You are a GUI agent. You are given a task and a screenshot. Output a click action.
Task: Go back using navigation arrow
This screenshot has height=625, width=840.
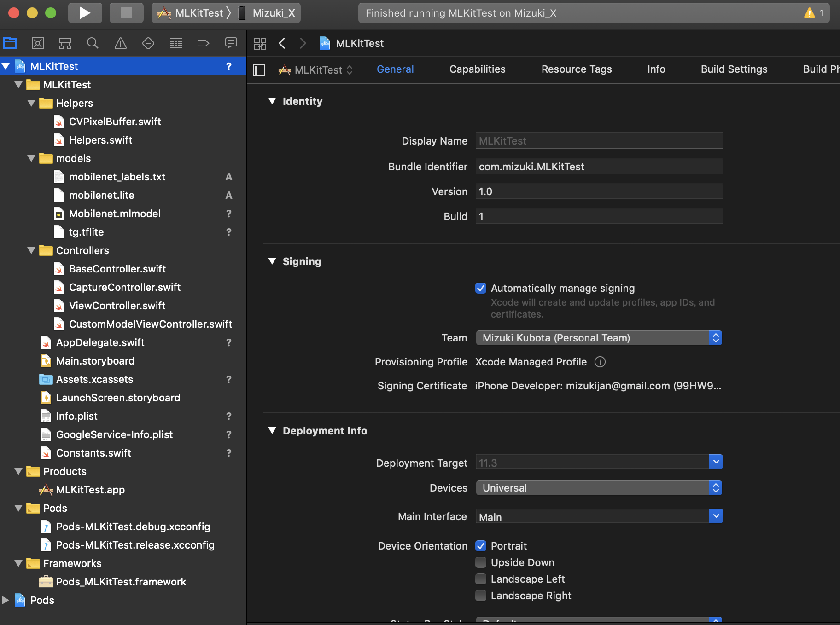click(x=282, y=43)
